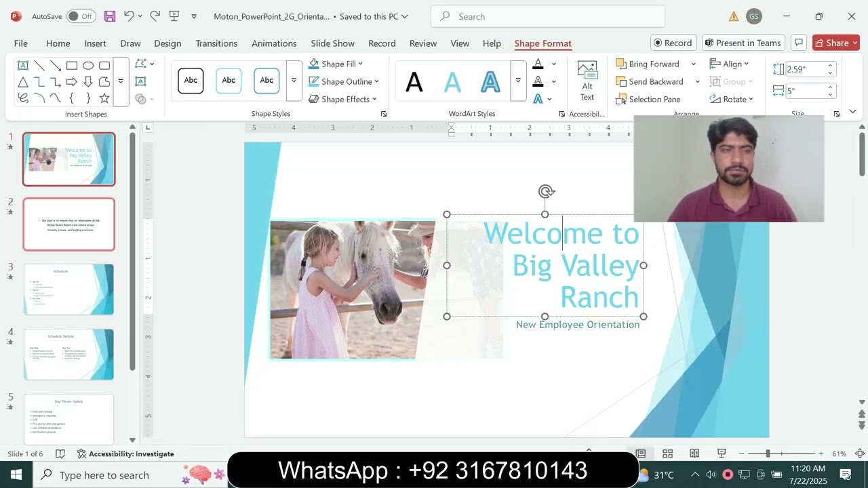
Task: Select slide 3 Schedule thumbnail
Action: coord(69,289)
